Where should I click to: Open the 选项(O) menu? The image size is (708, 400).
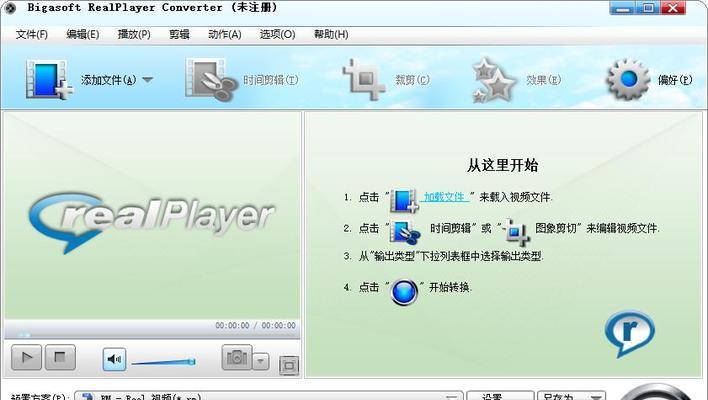click(x=277, y=34)
